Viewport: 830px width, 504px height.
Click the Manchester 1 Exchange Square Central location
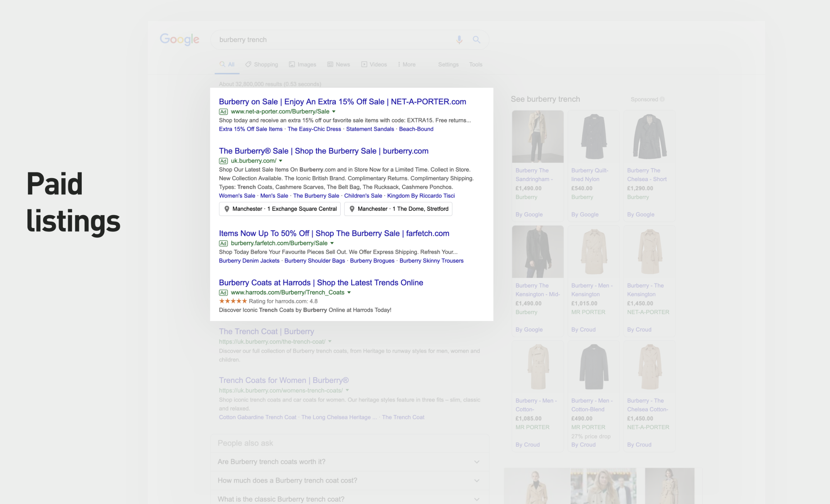pos(280,209)
